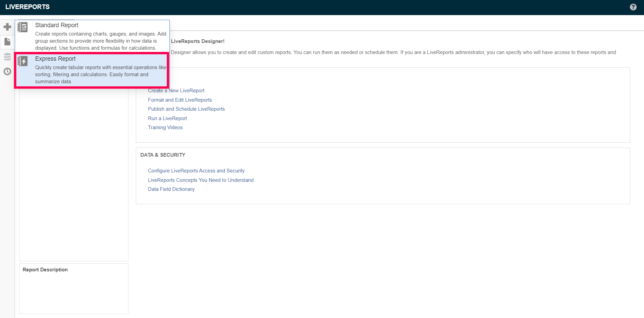
Task: Open Configure LiveReports Access and Security
Action: (x=196, y=171)
